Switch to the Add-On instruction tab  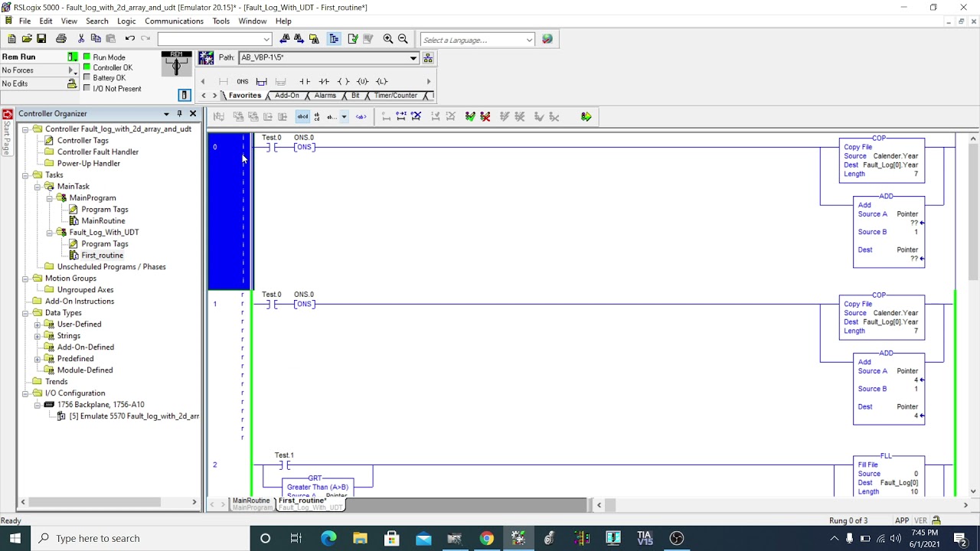287,96
